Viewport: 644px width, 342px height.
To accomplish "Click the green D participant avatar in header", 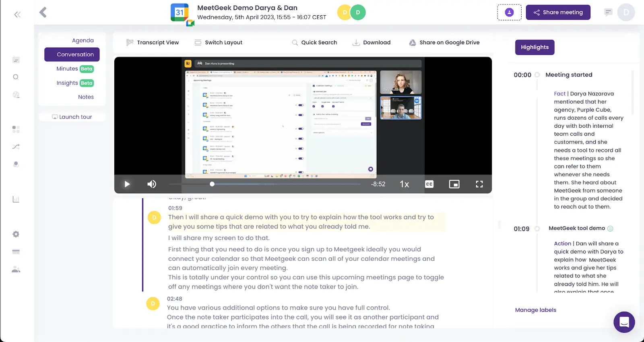I will [358, 12].
